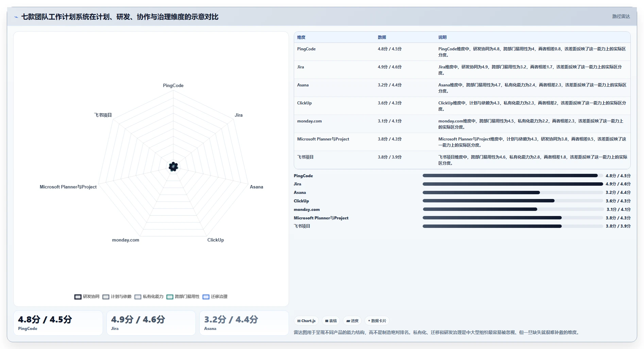Click the 表格 tag chip

click(331, 321)
